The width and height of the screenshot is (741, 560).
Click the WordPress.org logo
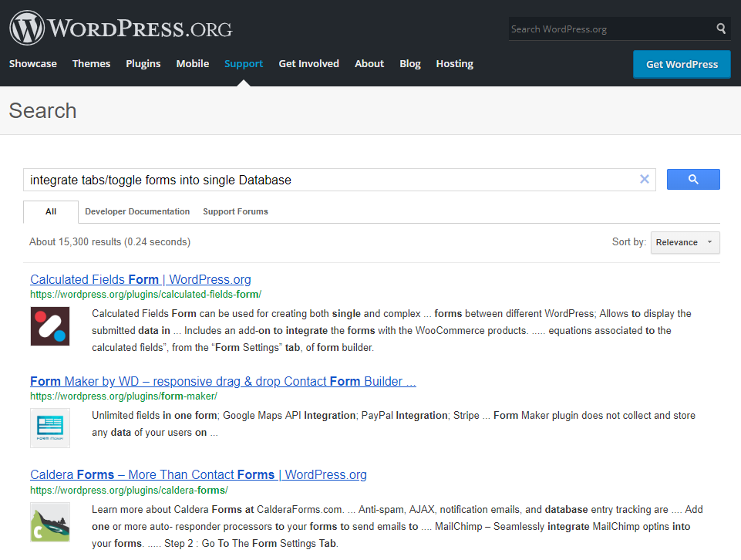121,29
